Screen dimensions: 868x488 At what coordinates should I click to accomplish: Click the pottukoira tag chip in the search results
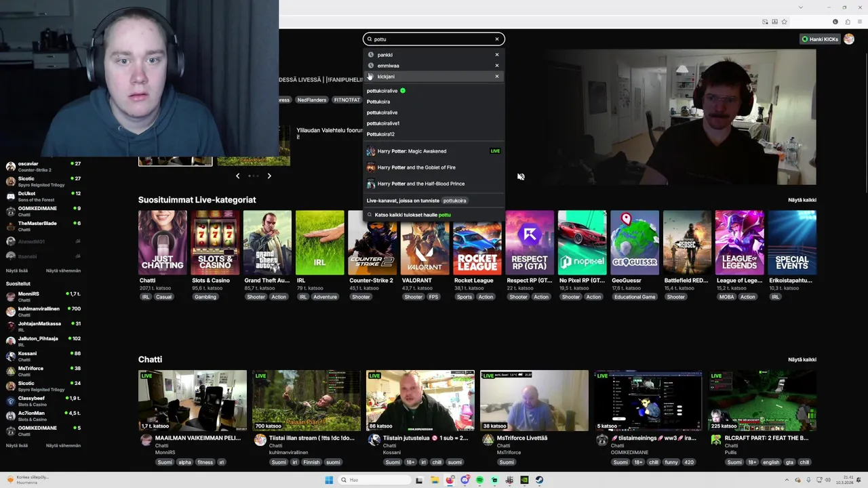[455, 201]
